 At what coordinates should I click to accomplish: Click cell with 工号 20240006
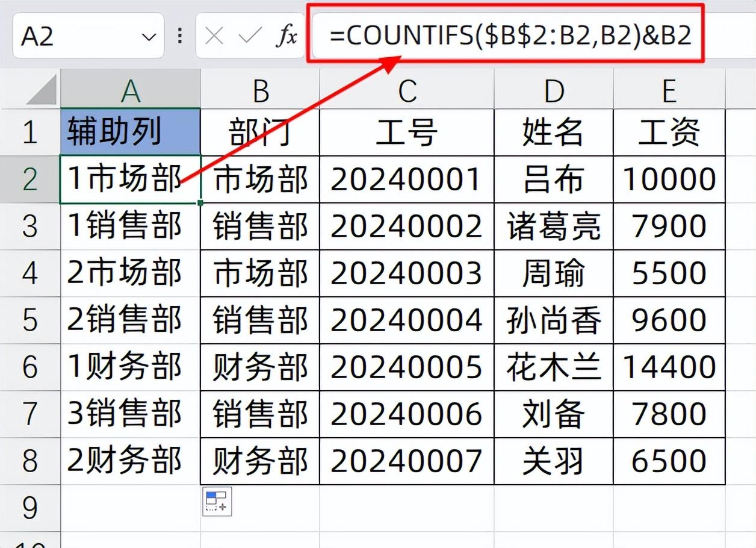[x=406, y=414]
